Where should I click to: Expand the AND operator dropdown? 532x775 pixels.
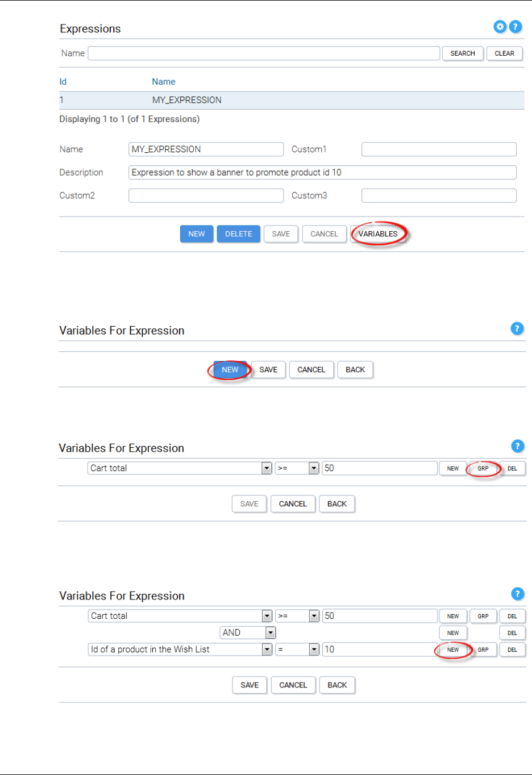(271, 633)
